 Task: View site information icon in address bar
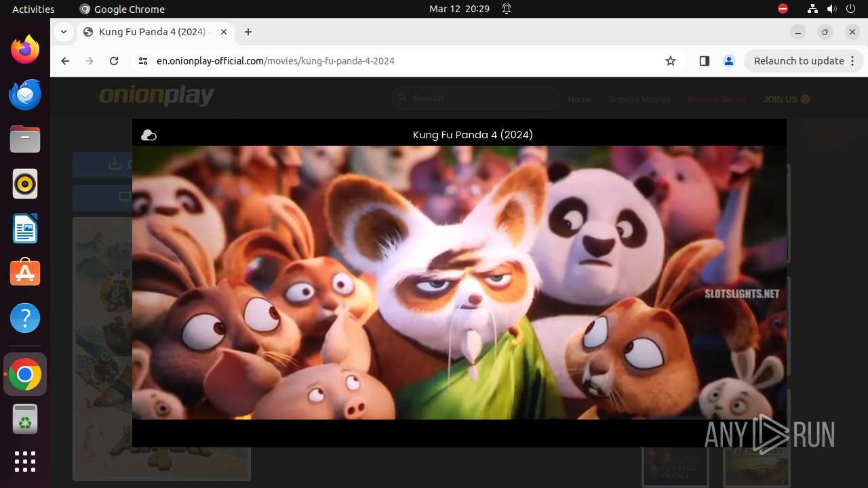(x=142, y=61)
